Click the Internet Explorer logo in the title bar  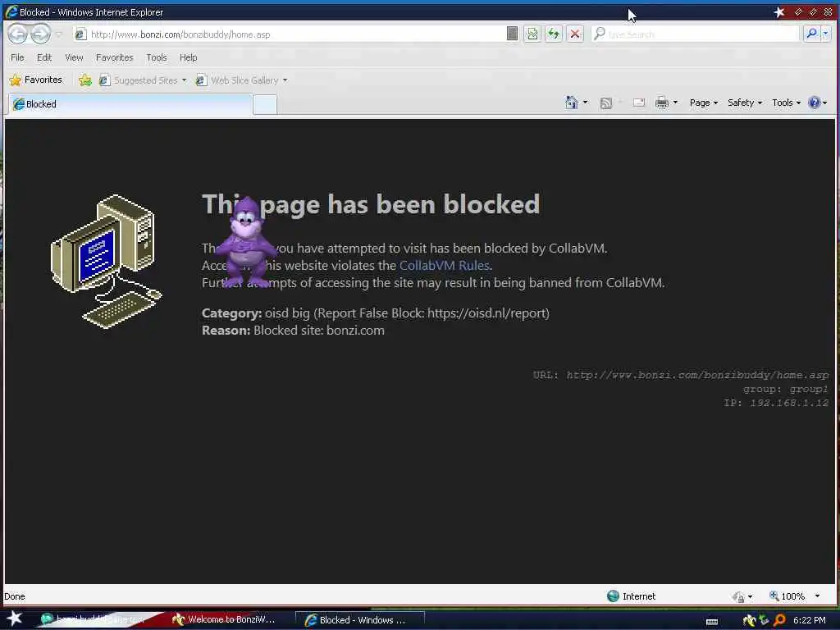tap(11, 11)
